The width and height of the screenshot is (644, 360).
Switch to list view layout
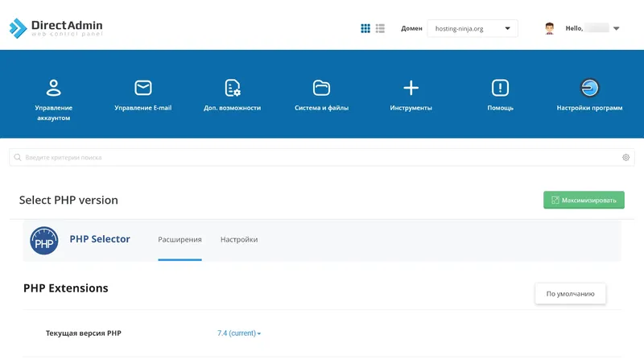(380, 28)
